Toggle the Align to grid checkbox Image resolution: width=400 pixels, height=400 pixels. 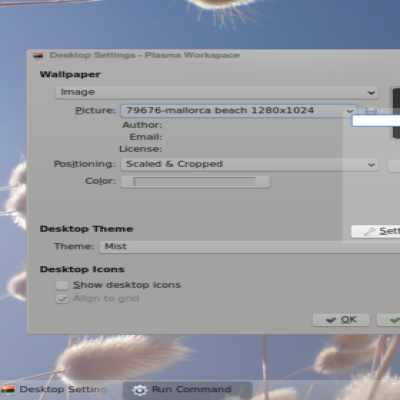pos(62,299)
